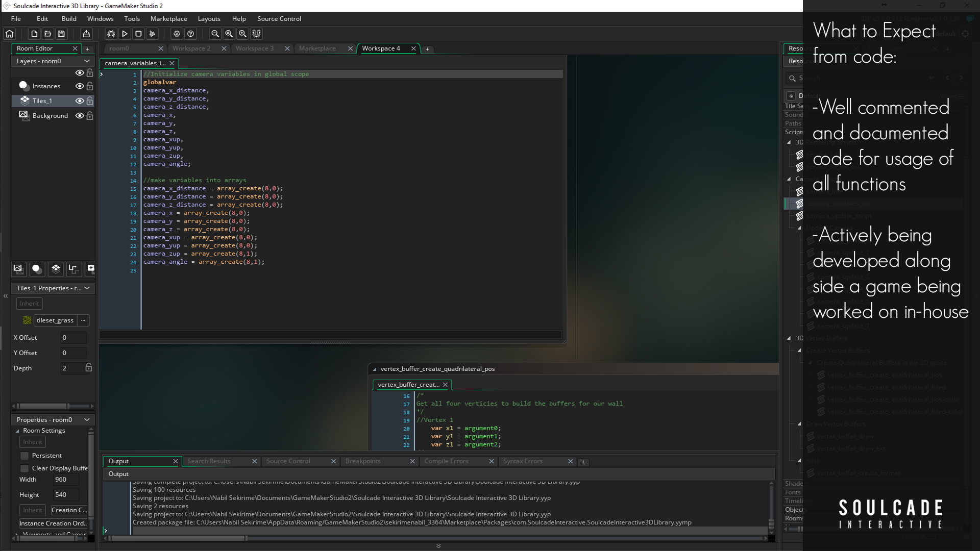Create a new project from toolbar

point(34,34)
